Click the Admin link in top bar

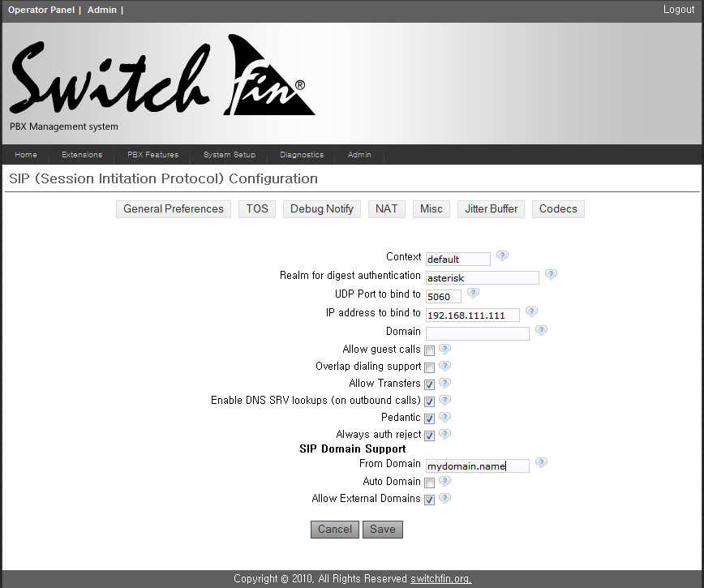pos(102,10)
